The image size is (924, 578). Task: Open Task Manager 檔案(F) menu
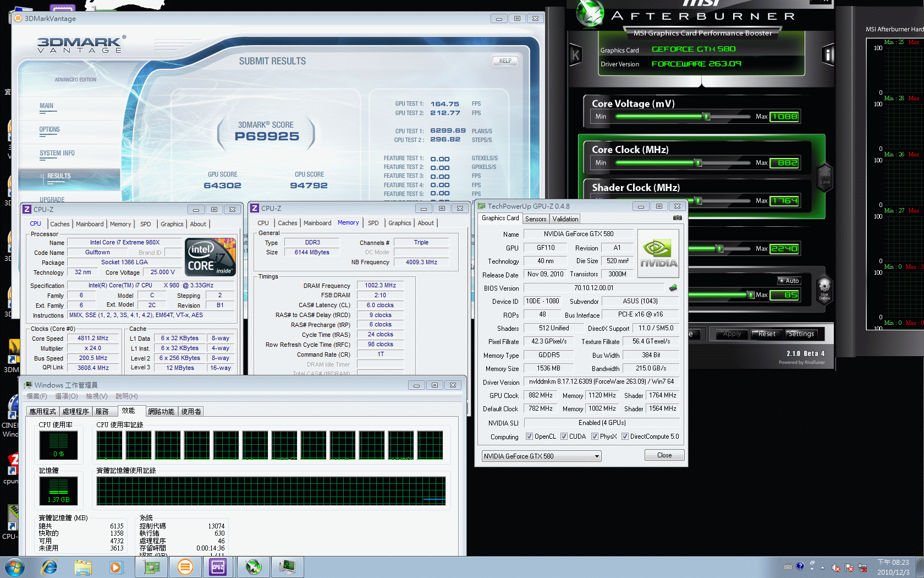[x=37, y=396]
